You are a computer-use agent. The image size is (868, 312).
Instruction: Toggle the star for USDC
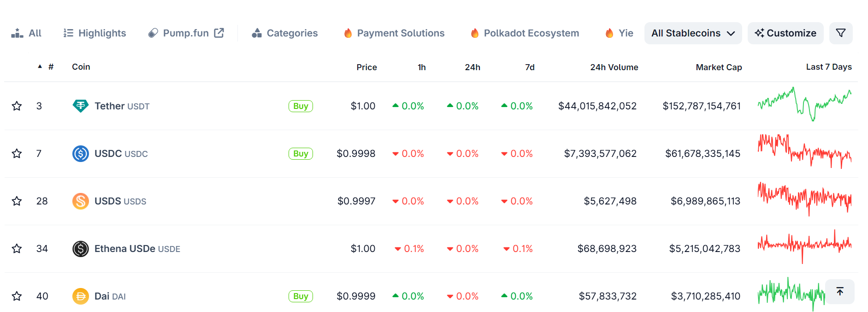(17, 154)
